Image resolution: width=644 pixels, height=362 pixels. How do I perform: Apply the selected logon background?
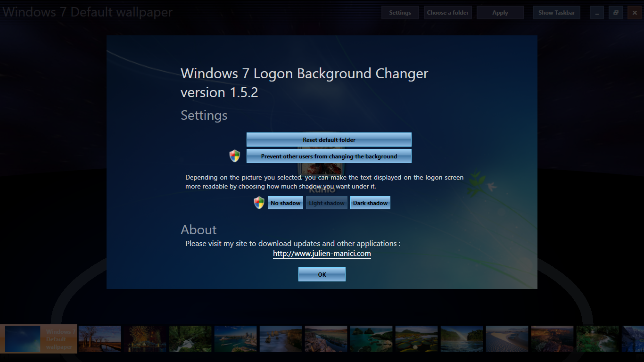500,12
